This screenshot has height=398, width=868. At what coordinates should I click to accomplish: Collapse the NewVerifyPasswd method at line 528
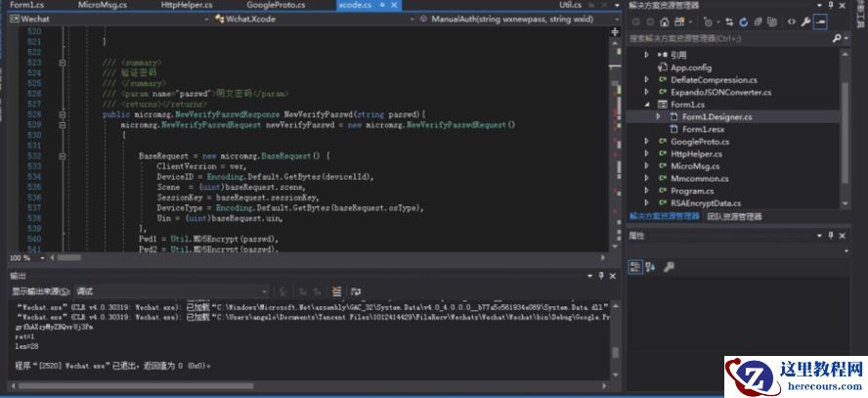[62, 114]
